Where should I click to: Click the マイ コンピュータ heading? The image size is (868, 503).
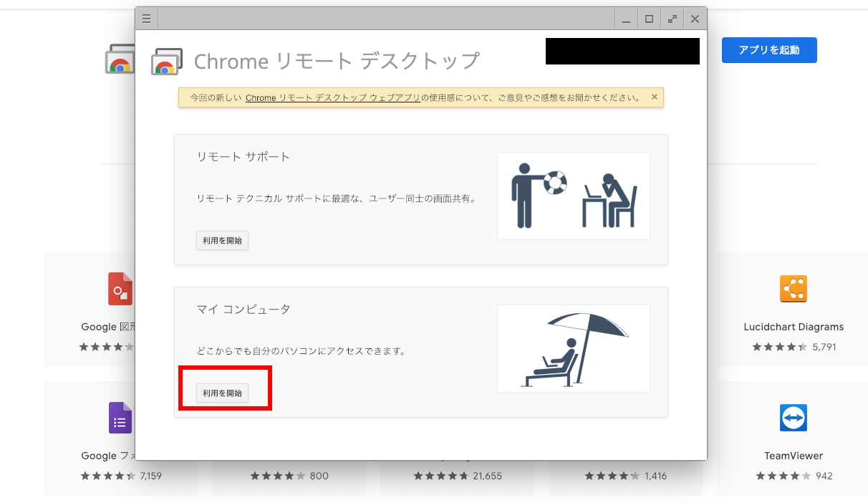pyautogui.click(x=243, y=309)
